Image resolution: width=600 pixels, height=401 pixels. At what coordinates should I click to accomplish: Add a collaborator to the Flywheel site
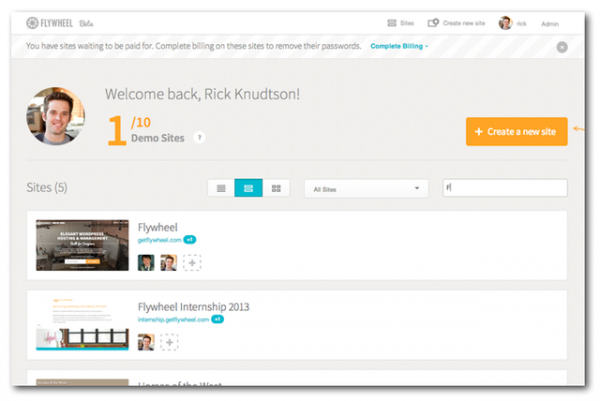(x=192, y=262)
